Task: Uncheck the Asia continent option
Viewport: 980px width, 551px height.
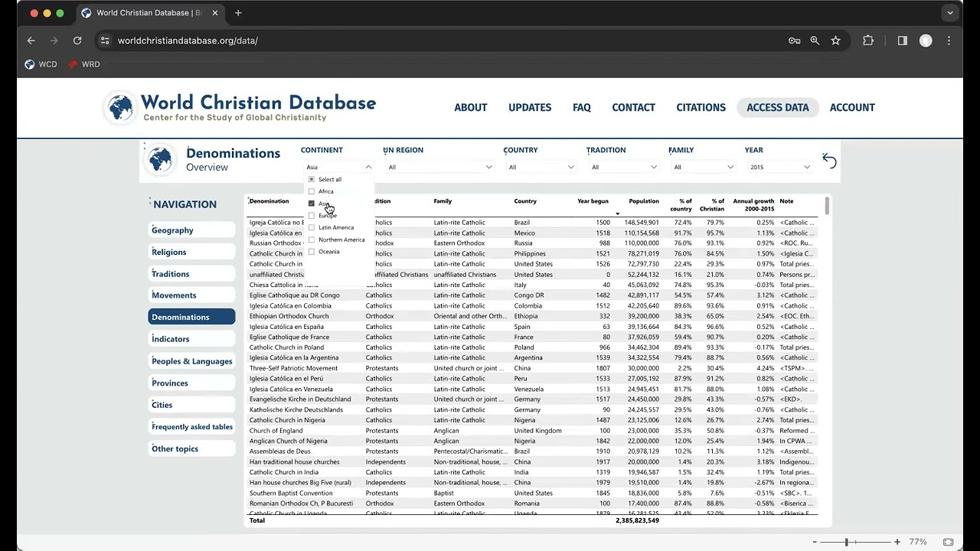Action: pyautogui.click(x=311, y=204)
